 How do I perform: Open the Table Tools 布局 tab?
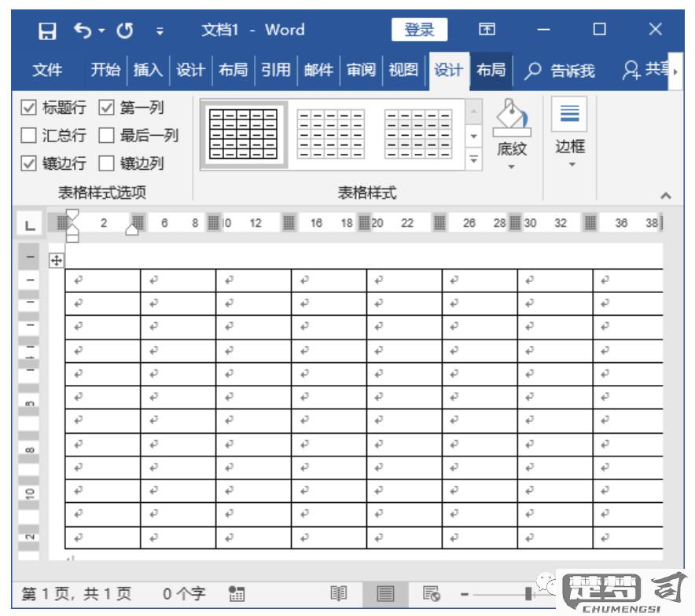[491, 70]
